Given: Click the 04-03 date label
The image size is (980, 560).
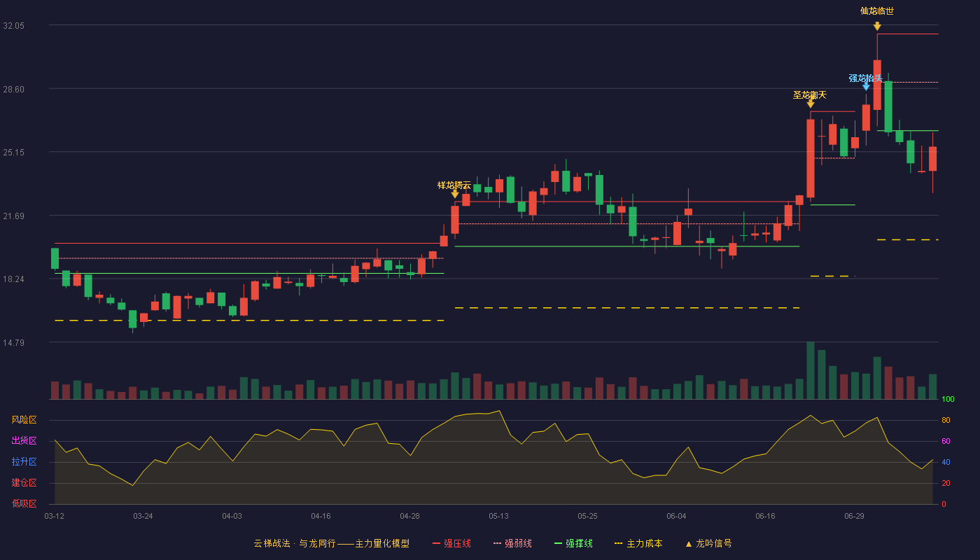Looking at the screenshot, I should point(232,516).
